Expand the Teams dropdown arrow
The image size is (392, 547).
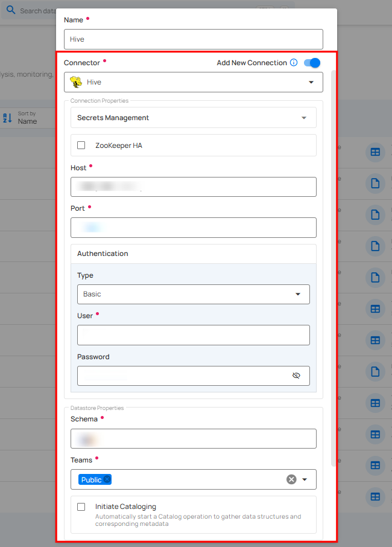305,479
